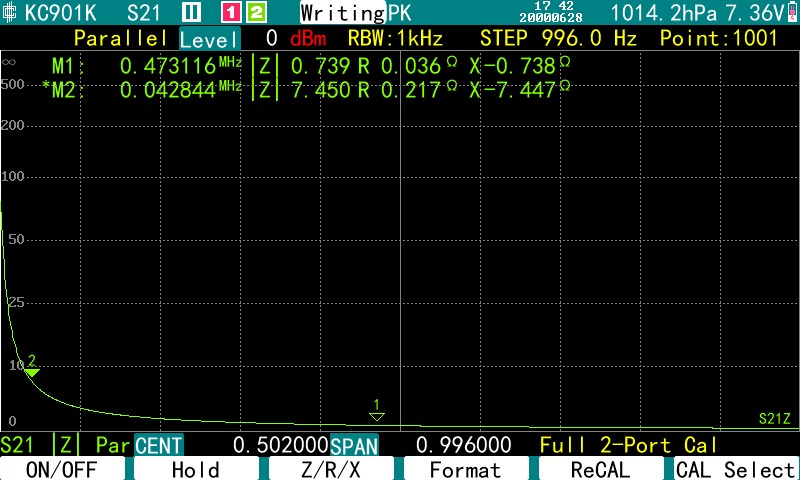Click the S21 mode label in header
The image size is (800, 480).
click(x=144, y=12)
